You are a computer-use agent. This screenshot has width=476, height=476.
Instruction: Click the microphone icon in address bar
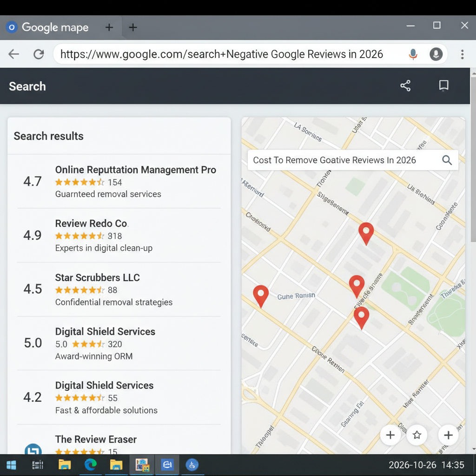[413, 54]
